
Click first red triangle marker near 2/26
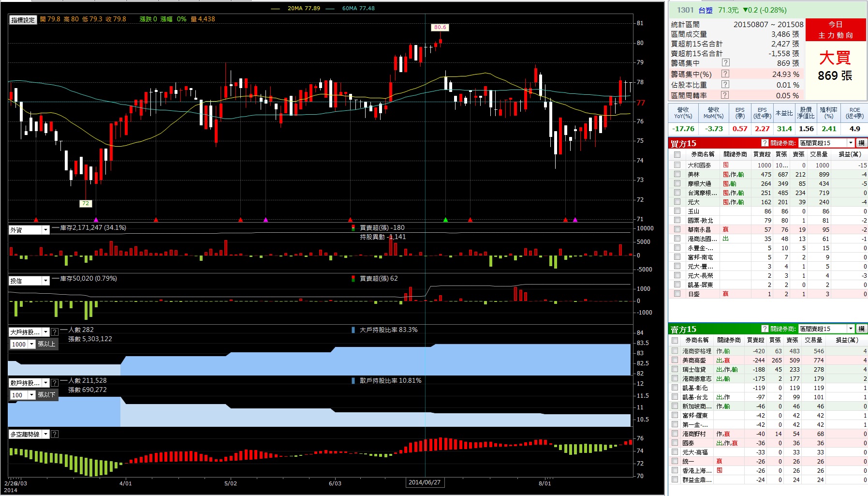point(36,220)
